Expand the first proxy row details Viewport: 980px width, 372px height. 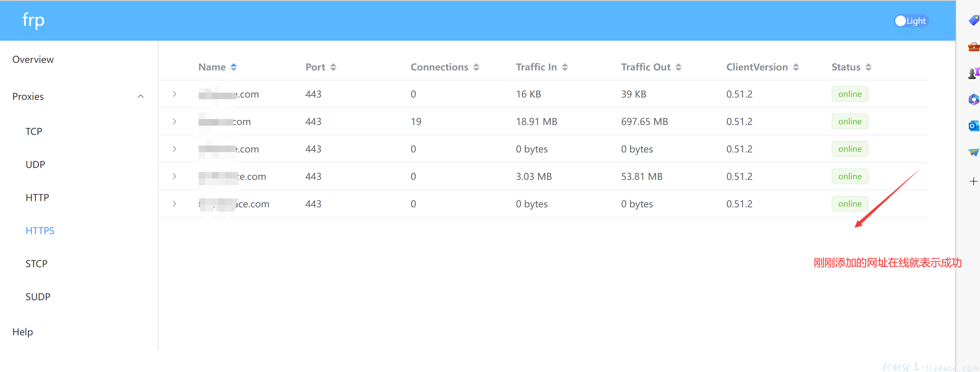(174, 94)
